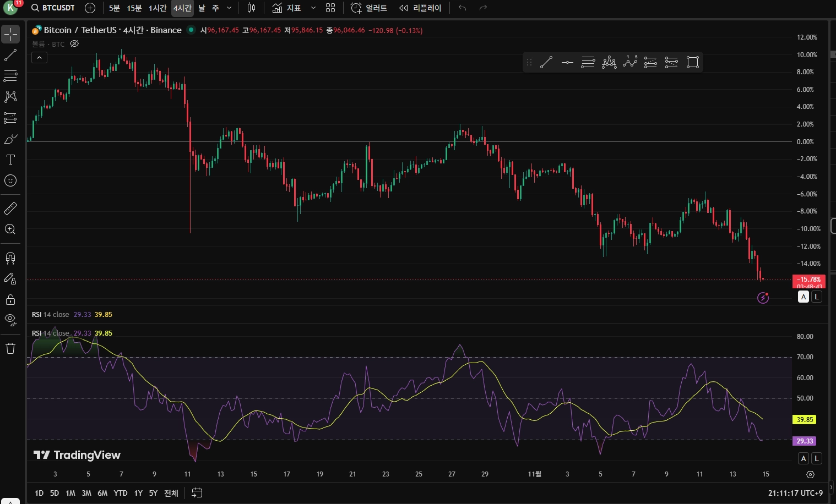Select the brush drawing tool
Screen dimensions: 836x504
[x=10, y=139]
